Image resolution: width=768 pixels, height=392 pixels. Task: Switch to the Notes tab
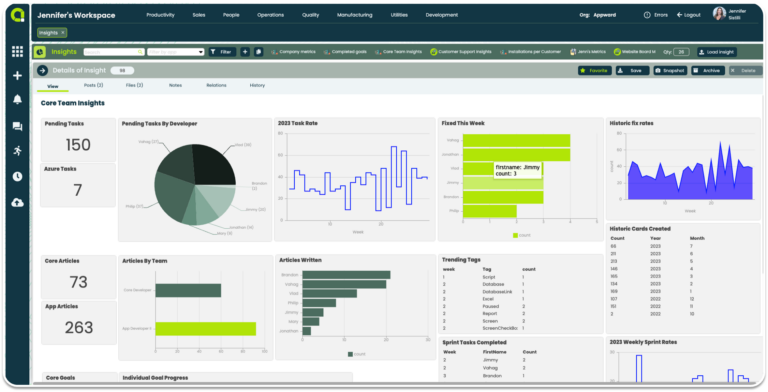tap(175, 85)
